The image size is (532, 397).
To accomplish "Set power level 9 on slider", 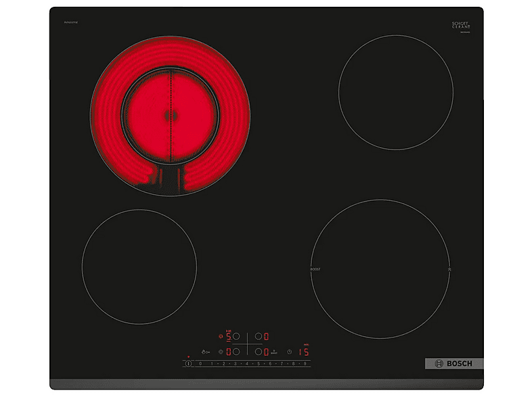I will pyautogui.click(x=305, y=363).
